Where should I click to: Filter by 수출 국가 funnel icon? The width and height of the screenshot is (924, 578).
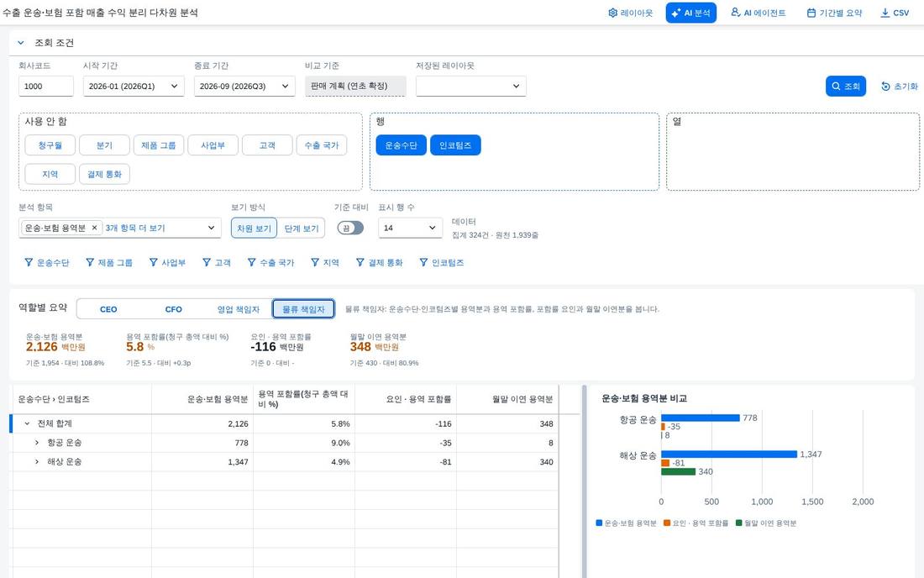[252, 262]
